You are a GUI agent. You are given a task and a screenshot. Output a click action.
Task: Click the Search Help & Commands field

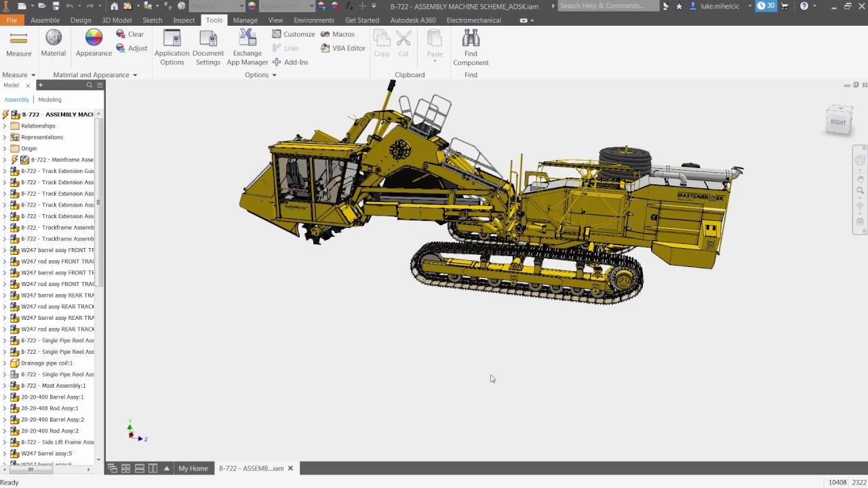click(x=608, y=6)
